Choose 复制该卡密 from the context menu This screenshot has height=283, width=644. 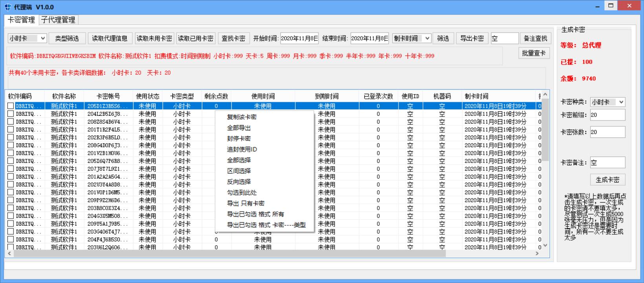(241, 117)
